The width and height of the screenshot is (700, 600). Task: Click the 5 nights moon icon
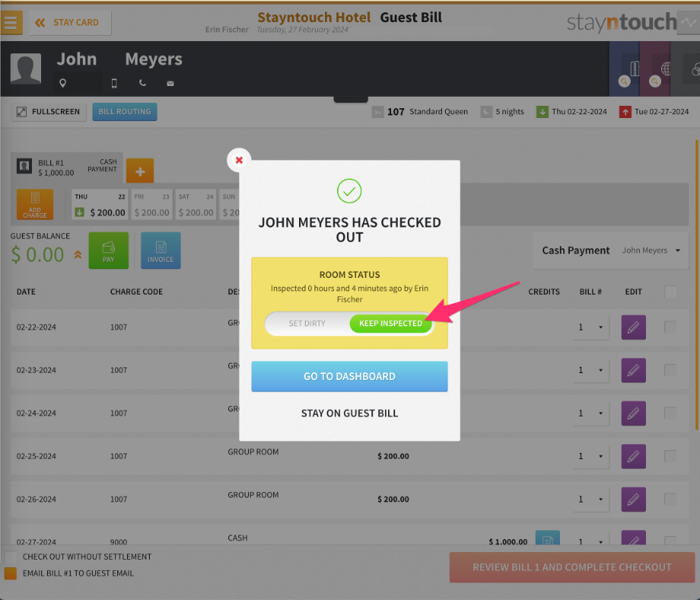tap(486, 112)
